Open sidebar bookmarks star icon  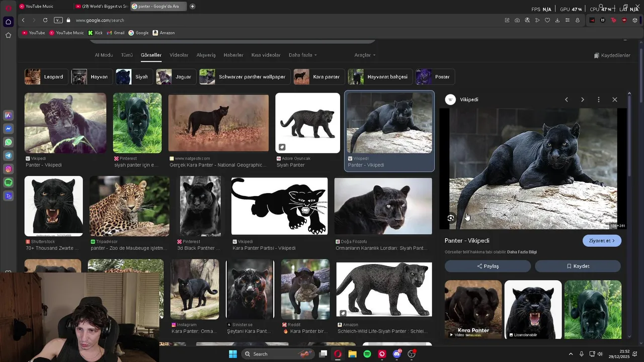click(8, 35)
